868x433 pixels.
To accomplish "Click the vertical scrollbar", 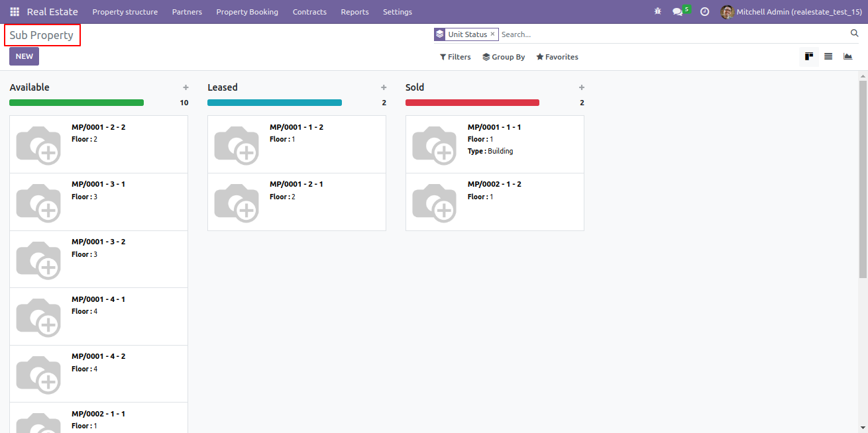I will click(x=863, y=179).
